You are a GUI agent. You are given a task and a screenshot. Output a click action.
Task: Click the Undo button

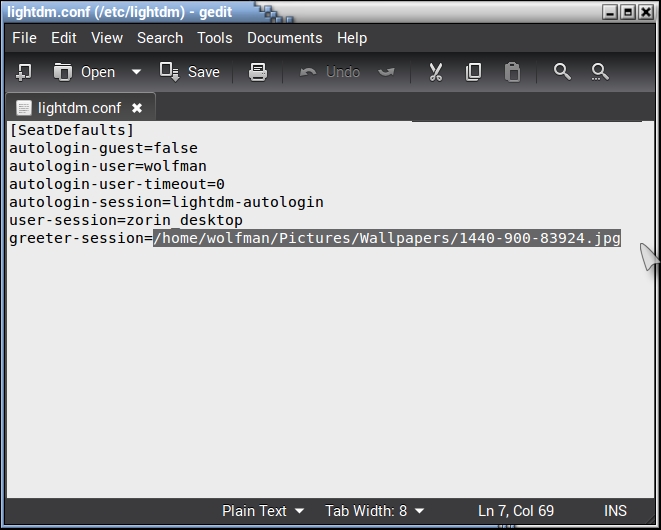pos(330,72)
